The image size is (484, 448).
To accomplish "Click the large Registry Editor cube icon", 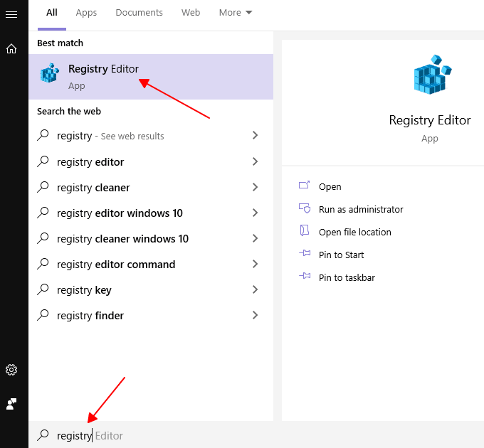I will click(x=432, y=75).
